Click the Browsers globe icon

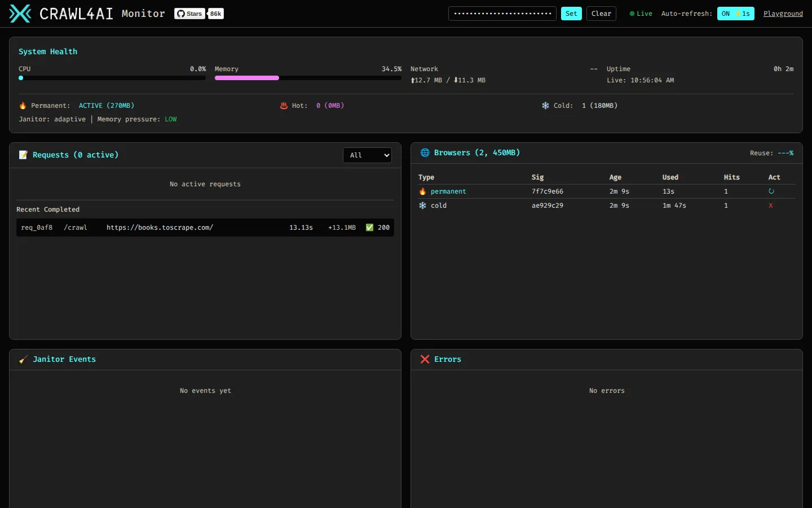[x=425, y=153]
